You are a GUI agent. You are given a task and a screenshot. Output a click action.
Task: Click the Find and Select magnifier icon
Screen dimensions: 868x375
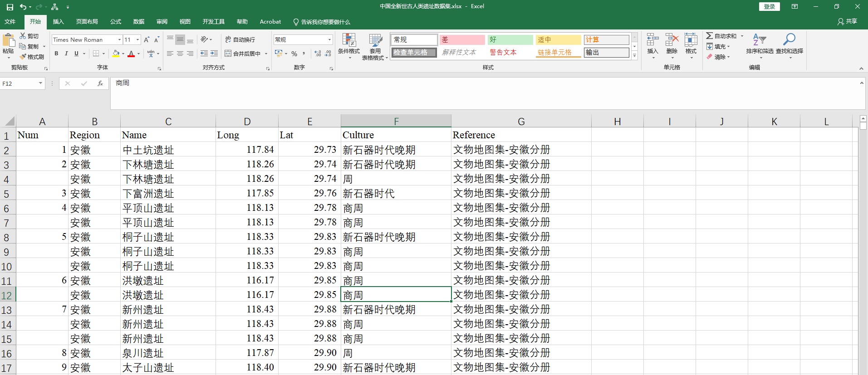(789, 40)
